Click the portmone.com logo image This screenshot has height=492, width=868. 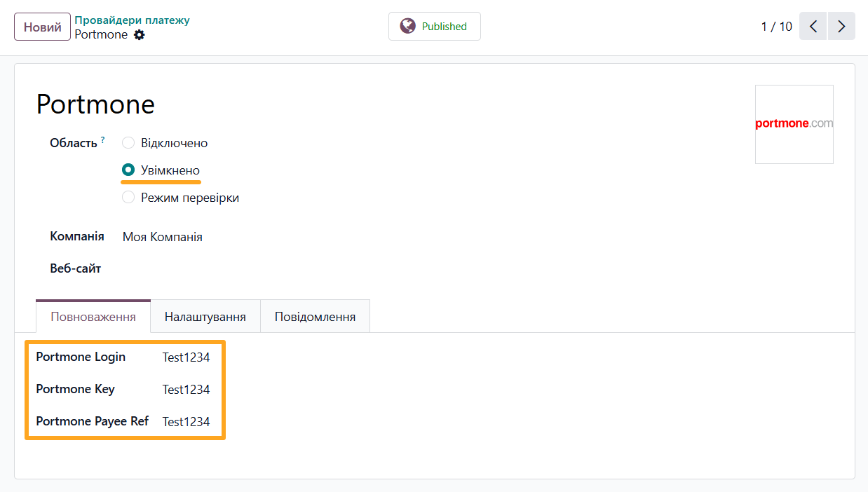point(794,124)
